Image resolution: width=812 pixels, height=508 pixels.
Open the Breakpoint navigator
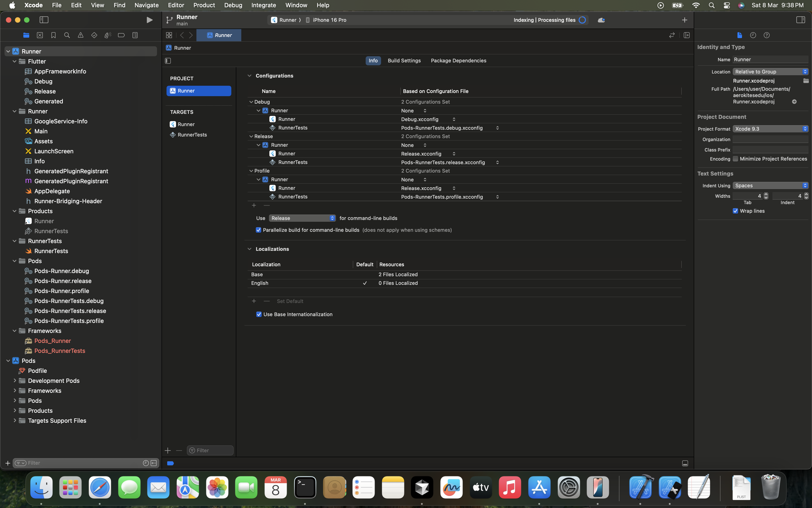click(121, 35)
